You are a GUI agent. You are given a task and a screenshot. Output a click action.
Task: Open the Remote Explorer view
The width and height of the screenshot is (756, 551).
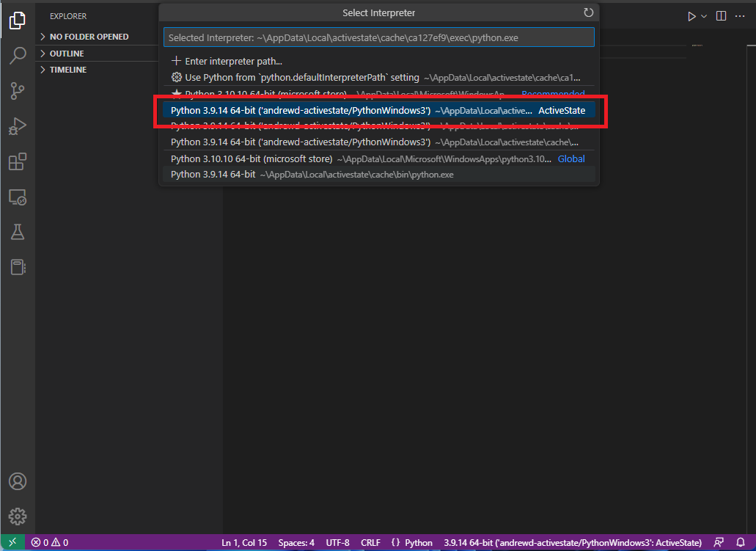(18, 197)
